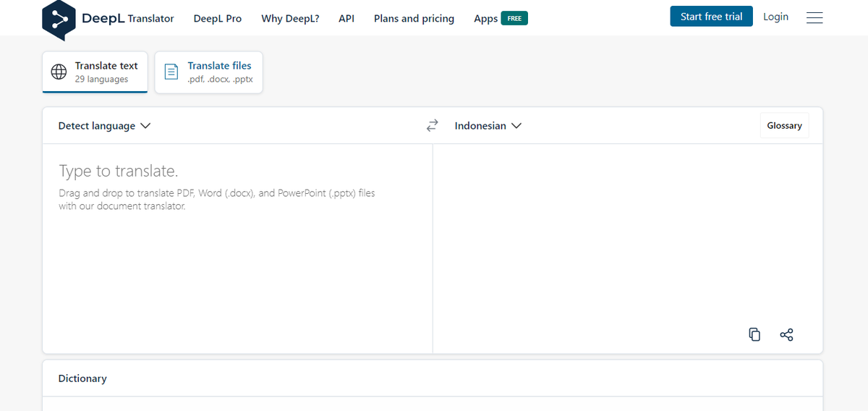Click the document icon on Translate files
The image size is (868, 411).
(x=171, y=72)
